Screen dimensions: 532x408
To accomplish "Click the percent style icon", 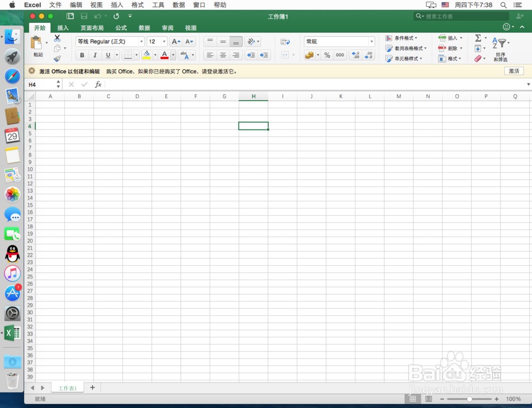I will 326,55.
